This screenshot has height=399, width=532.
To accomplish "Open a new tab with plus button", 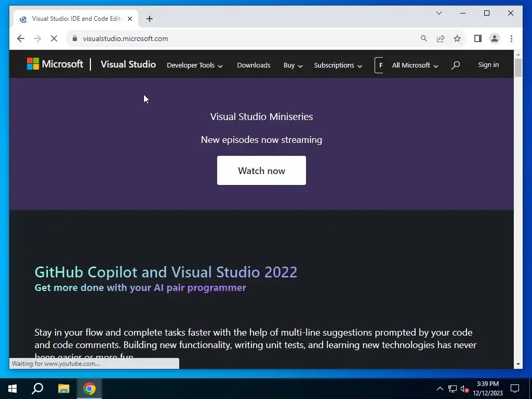I will coord(150,19).
